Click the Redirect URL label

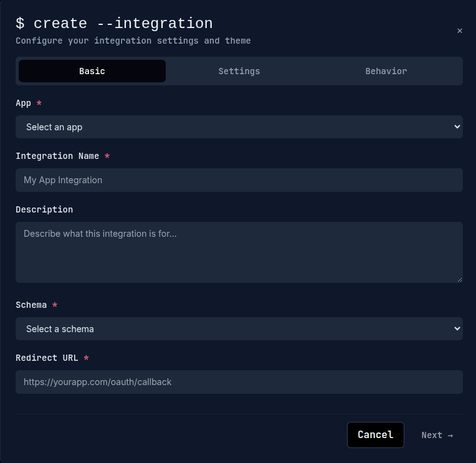pos(47,358)
